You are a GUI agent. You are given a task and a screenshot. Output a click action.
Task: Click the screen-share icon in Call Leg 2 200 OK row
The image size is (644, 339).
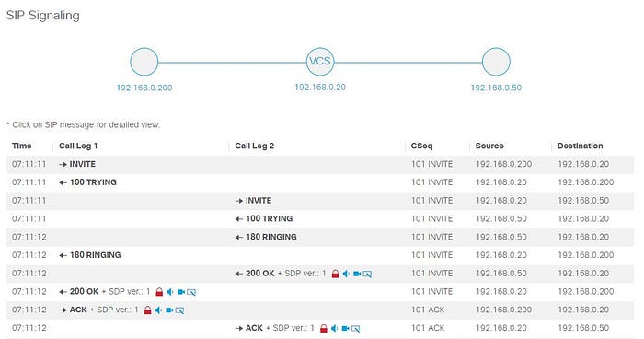point(367,274)
